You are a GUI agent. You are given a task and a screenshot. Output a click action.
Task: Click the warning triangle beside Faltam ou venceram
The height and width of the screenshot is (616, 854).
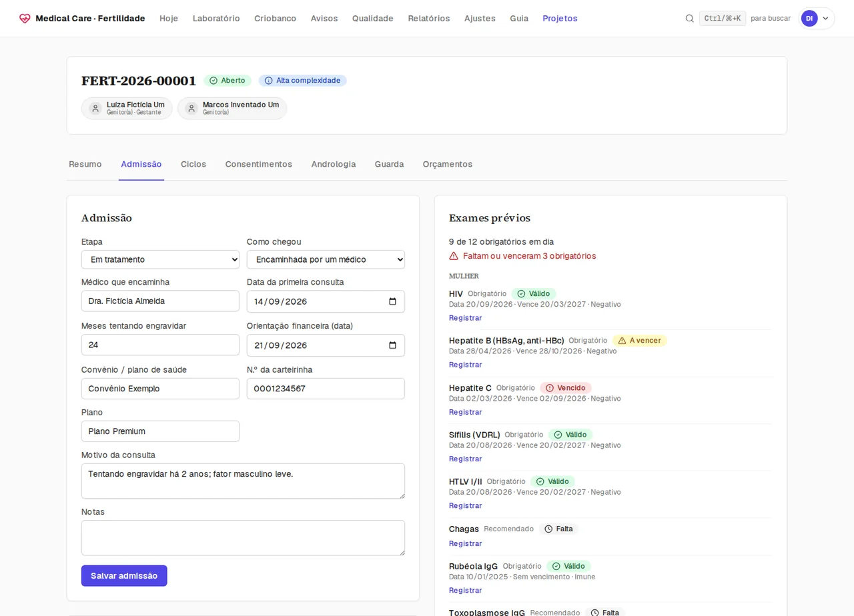coord(454,256)
